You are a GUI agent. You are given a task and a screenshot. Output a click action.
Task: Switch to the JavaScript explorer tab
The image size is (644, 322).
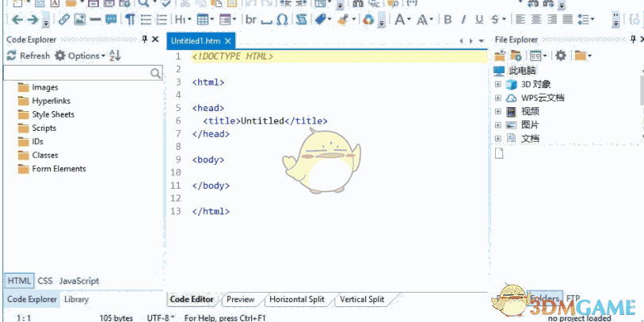point(79,281)
